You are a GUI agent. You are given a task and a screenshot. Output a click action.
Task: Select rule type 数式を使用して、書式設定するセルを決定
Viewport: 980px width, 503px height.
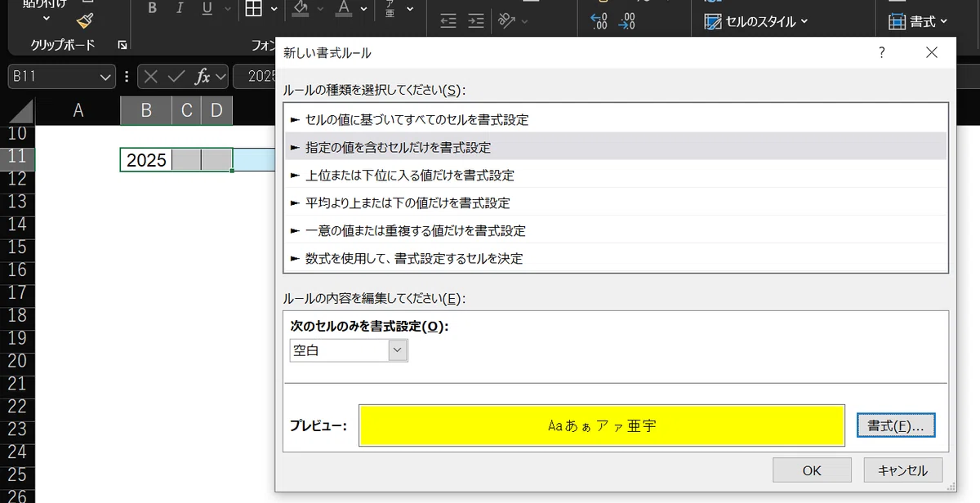coord(617,258)
